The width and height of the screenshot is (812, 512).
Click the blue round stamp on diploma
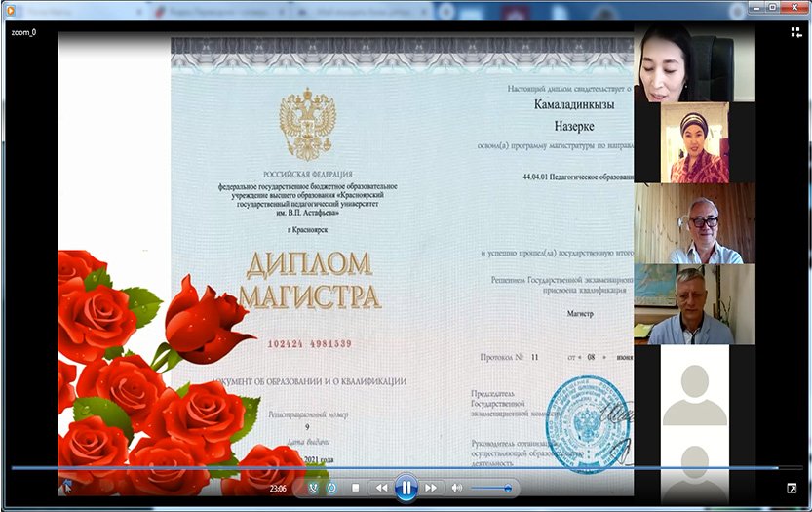pyautogui.click(x=589, y=425)
